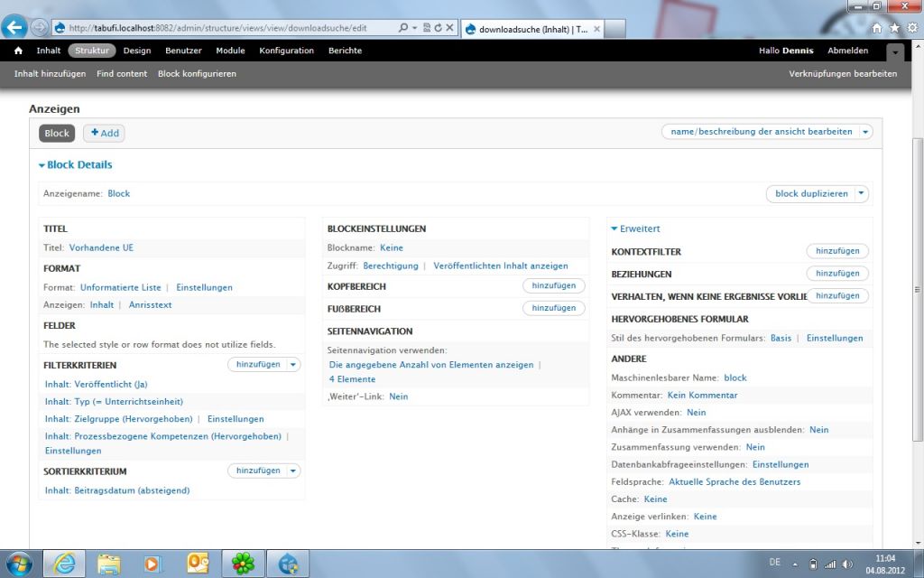Click the Drupal home icon in admin bar
Screen dimensions: 924x578
pos(18,51)
